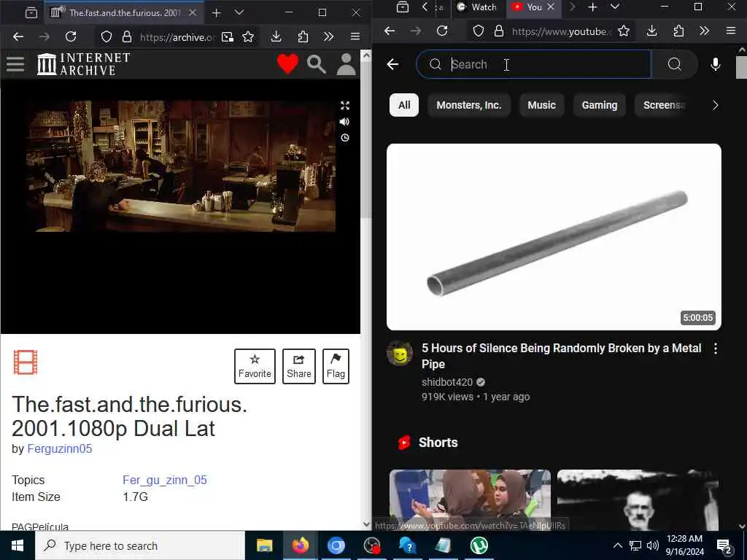Flag this archive item
The height and width of the screenshot is (560, 747).
336,366
